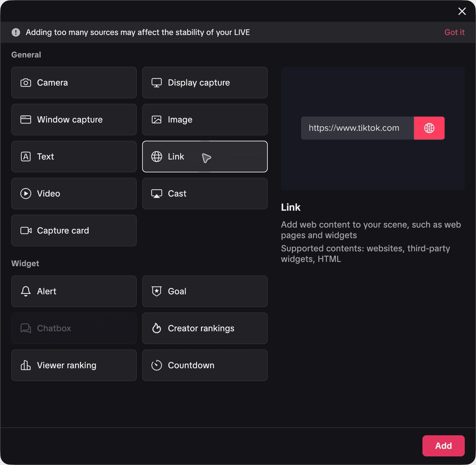Select the Capture card camcorder icon
This screenshot has width=476, height=465.
(x=26, y=231)
